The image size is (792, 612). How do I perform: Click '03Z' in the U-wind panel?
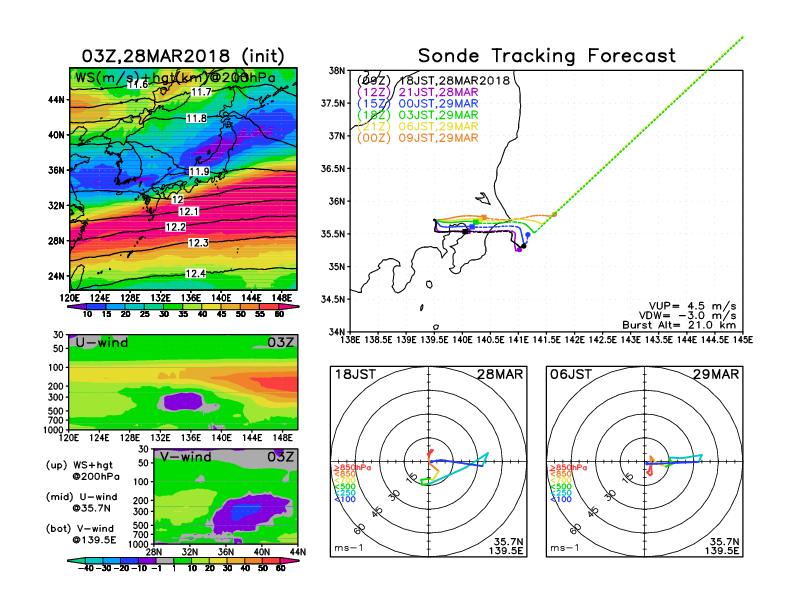pos(280,343)
